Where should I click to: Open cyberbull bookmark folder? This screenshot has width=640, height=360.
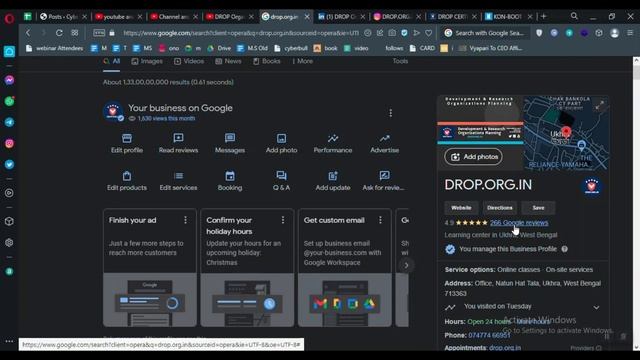(x=291, y=48)
